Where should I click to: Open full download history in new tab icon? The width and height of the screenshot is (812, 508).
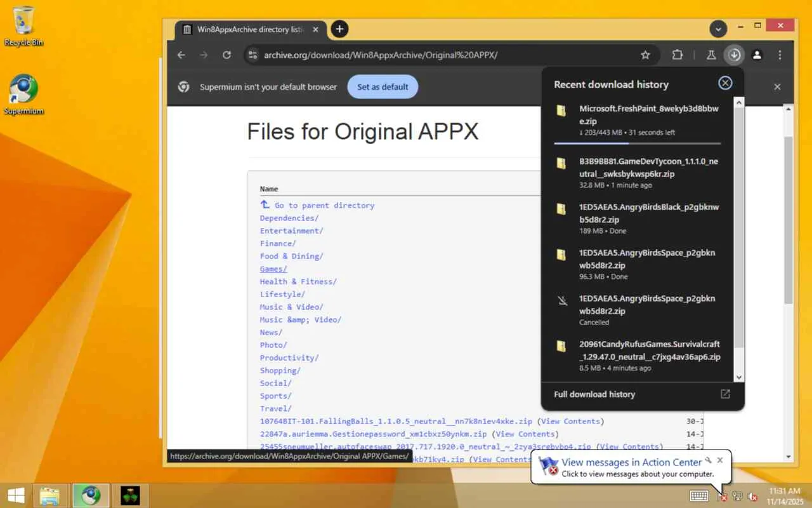click(x=725, y=394)
